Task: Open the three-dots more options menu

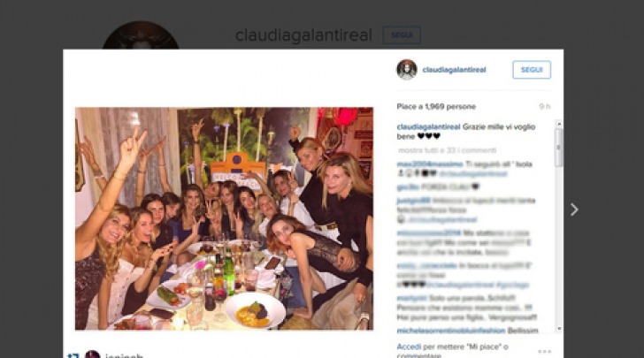Action: (544, 352)
